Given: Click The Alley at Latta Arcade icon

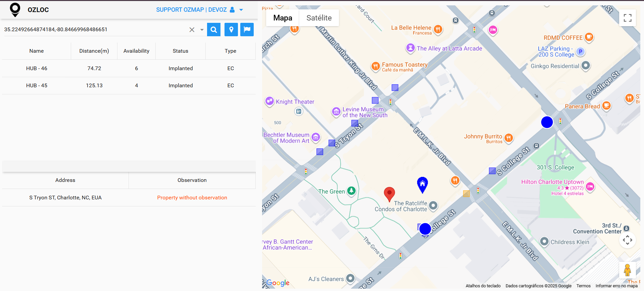Looking at the screenshot, I should (x=410, y=48).
